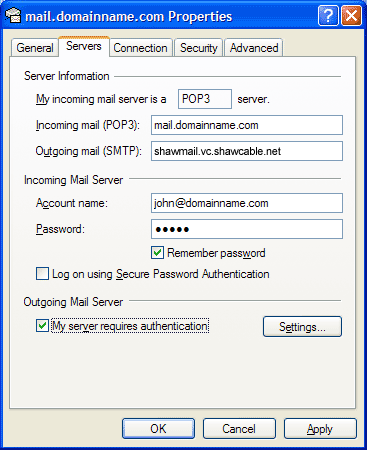Click the Cancel button
The height and width of the screenshot is (450, 367).
point(239,429)
